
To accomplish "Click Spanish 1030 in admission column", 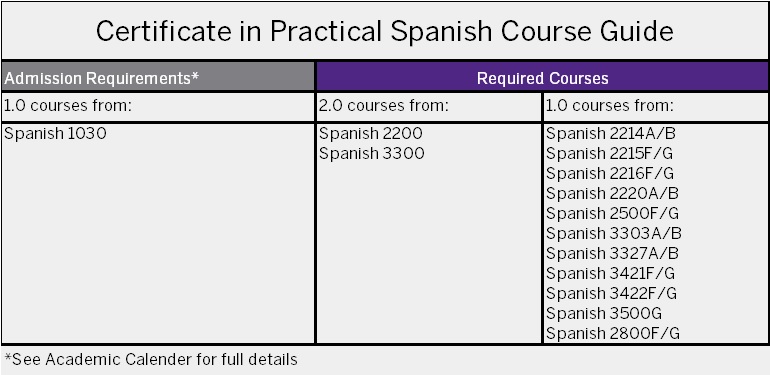I will 55,134.
